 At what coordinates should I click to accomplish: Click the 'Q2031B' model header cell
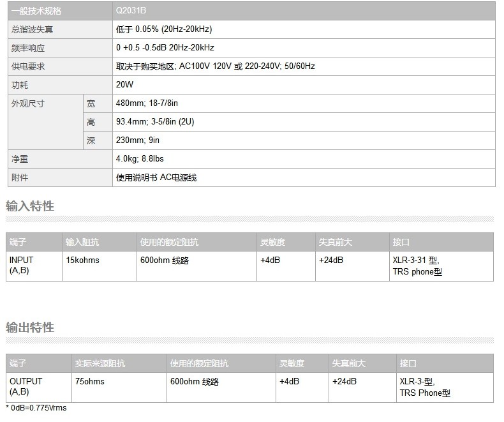pyautogui.click(x=304, y=11)
